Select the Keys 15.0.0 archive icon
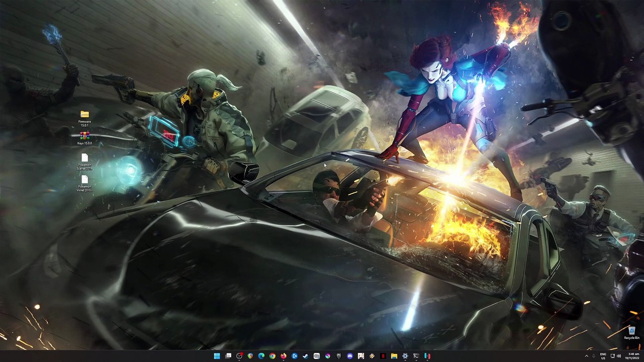 pos(85,136)
